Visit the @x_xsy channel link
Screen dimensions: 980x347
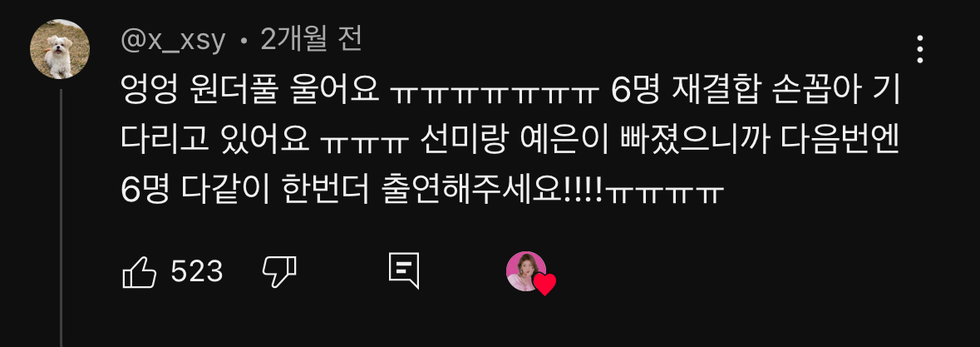point(173,42)
